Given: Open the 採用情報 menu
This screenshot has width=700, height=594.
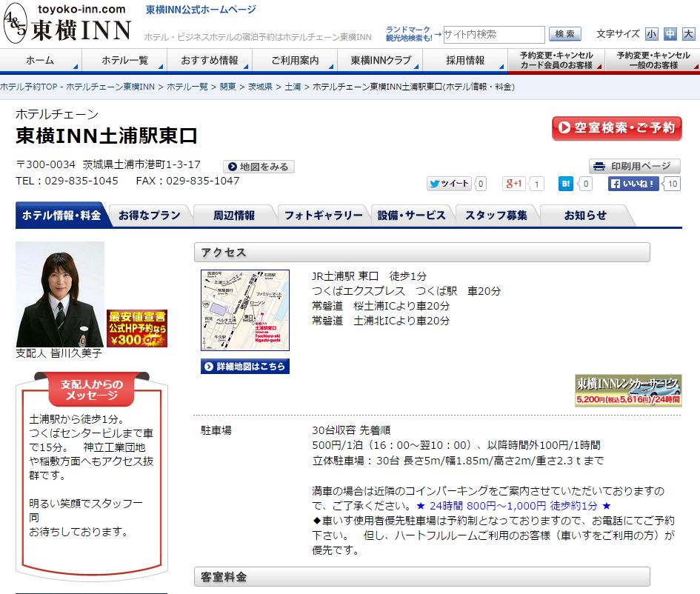Looking at the screenshot, I should click(x=464, y=60).
